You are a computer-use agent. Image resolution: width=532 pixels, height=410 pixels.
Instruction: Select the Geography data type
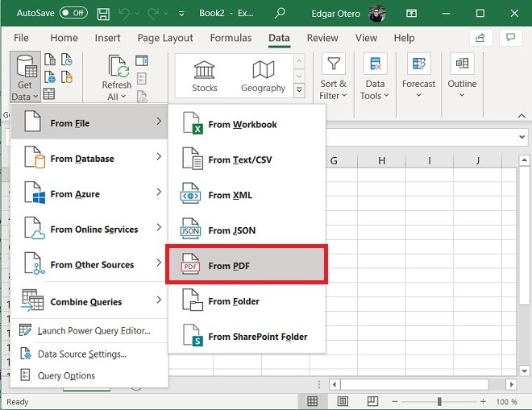click(264, 77)
